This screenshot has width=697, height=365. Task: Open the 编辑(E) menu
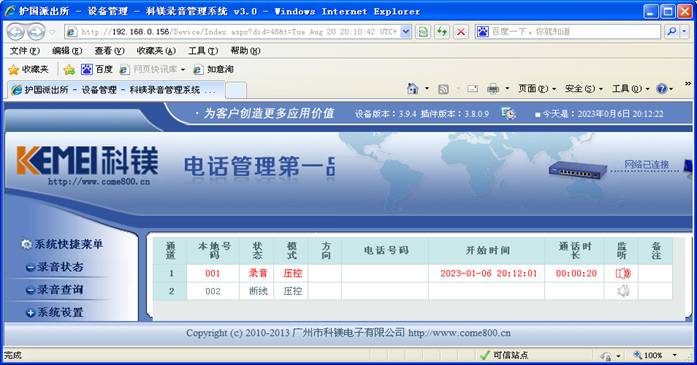[67, 51]
